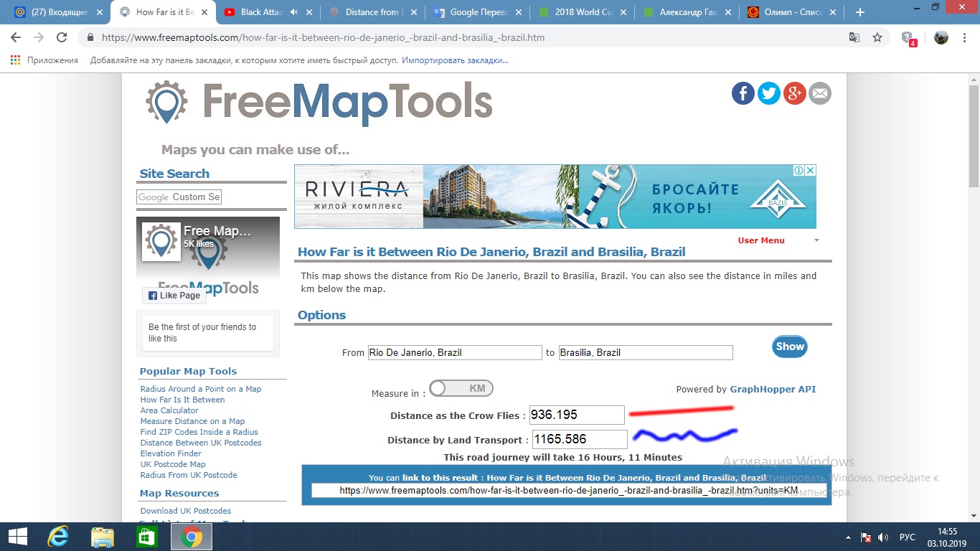The width and height of the screenshot is (980, 551).
Task: Open Elevation Finder link
Action: tap(171, 453)
